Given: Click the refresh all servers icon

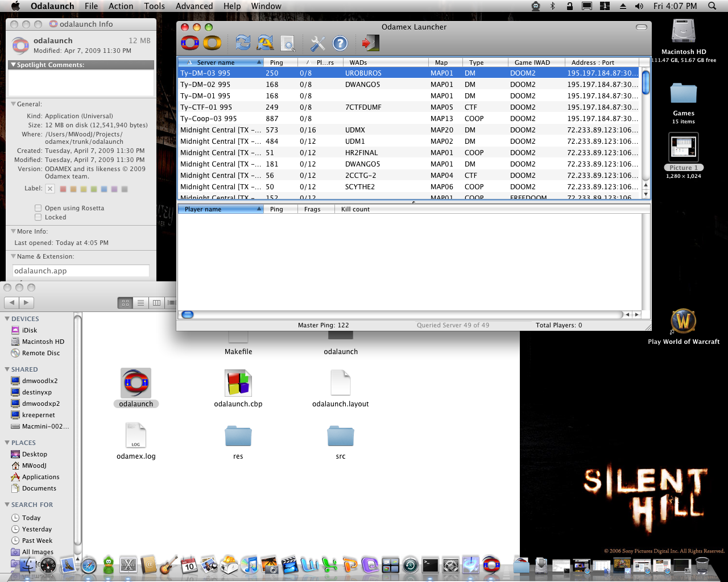Looking at the screenshot, I should coord(265,43).
